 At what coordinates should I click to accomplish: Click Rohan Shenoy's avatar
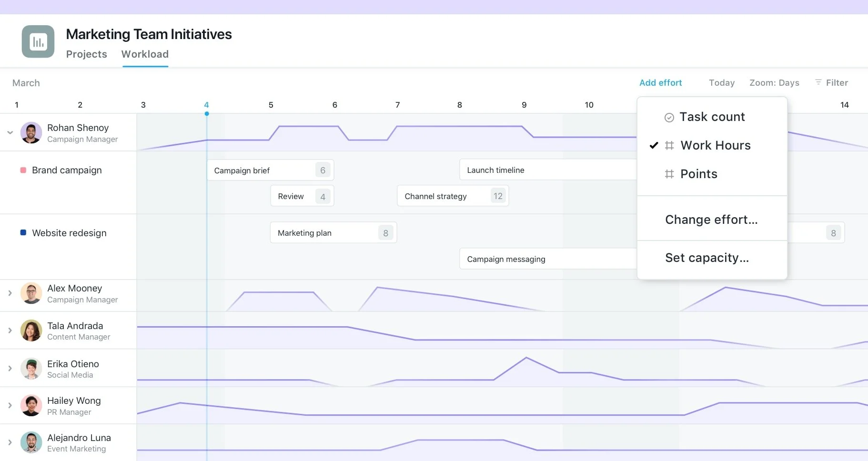tap(30, 132)
